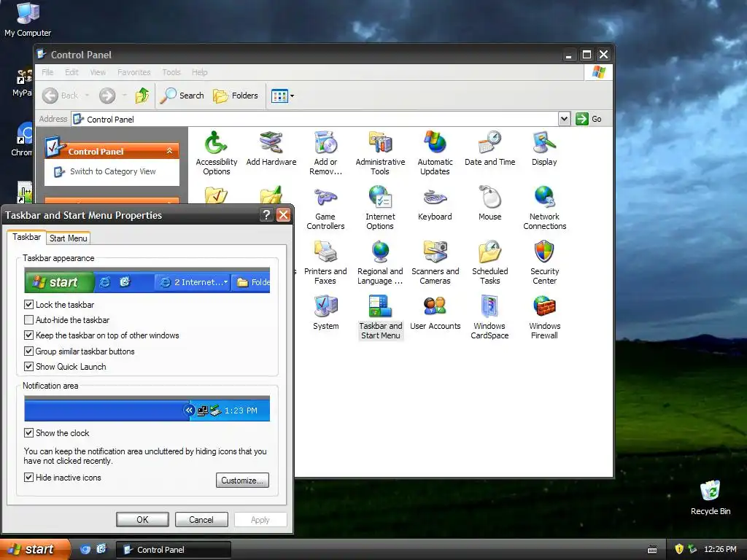
Task: Open Administrative Tools icon
Action: tap(380, 152)
